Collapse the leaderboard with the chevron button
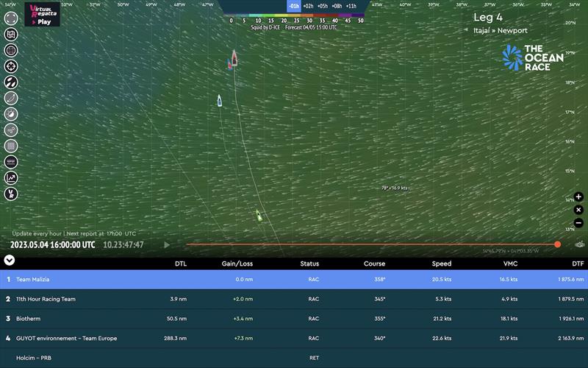The height and width of the screenshot is (368, 588). point(9,260)
